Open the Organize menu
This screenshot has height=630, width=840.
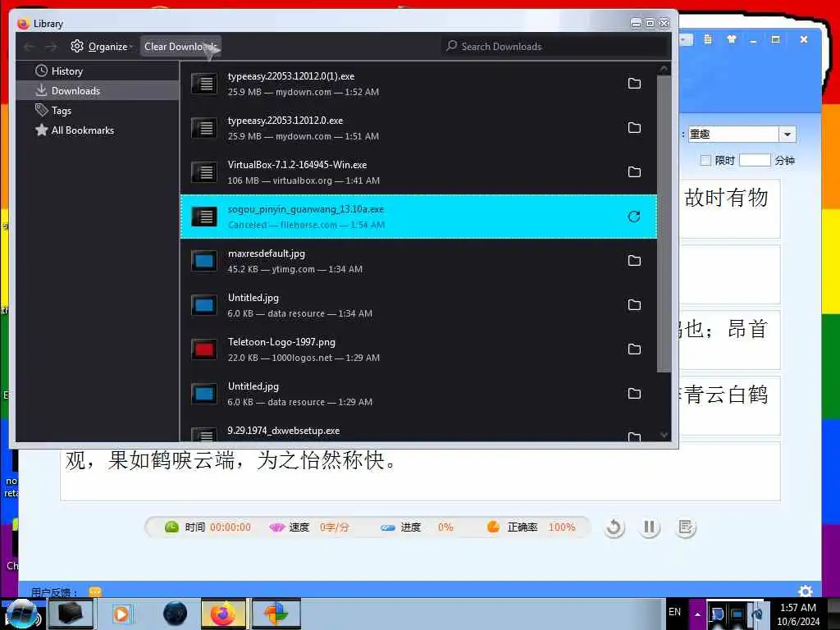pyautogui.click(x=101, y=47)
